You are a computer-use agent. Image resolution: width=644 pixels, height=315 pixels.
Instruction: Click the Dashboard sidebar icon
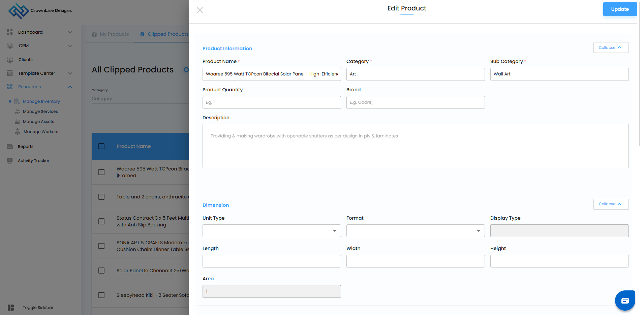[x=10, y=32]
